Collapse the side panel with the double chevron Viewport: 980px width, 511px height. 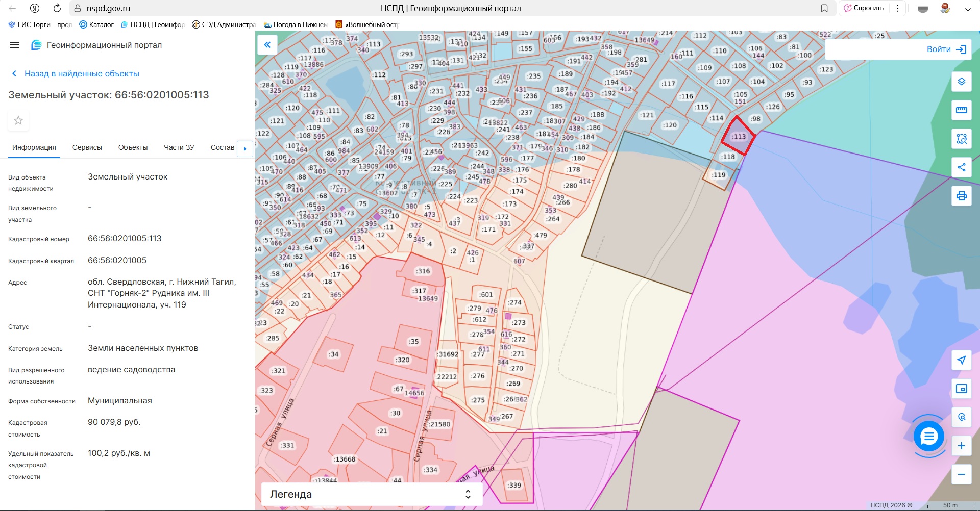click(x=267, y=45)
